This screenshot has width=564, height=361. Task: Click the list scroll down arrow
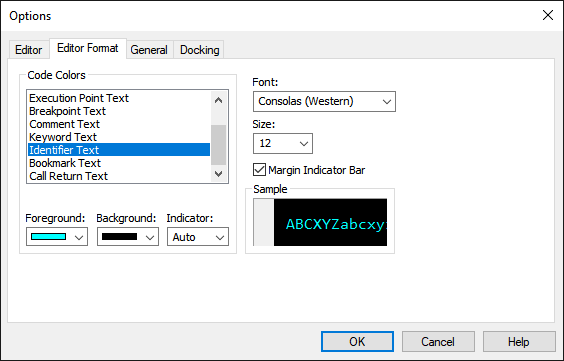point(218,174)
